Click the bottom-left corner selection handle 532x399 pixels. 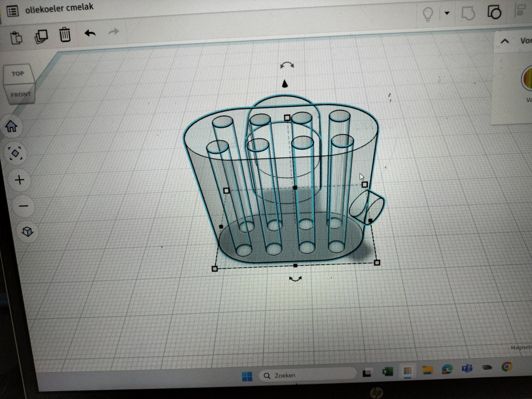[x=214, y=268]
